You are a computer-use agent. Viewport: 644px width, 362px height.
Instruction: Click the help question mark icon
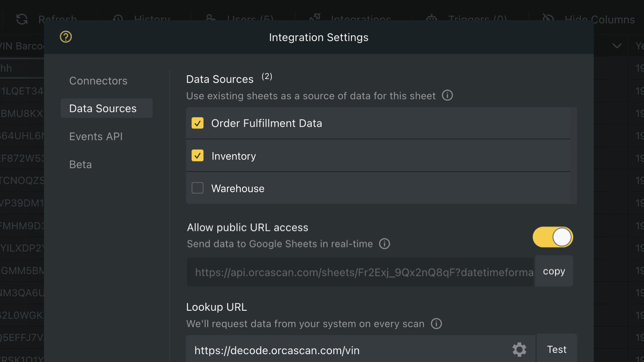(65, 37)
